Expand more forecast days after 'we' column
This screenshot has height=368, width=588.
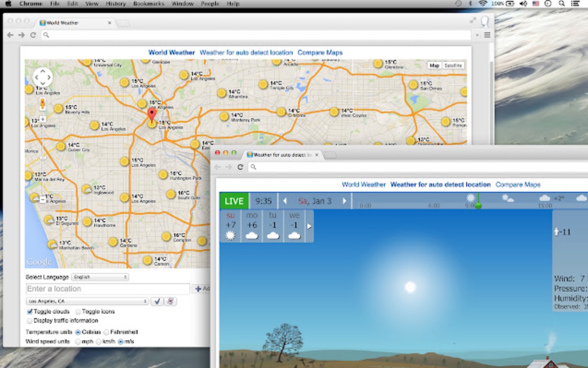pos(309,226)
